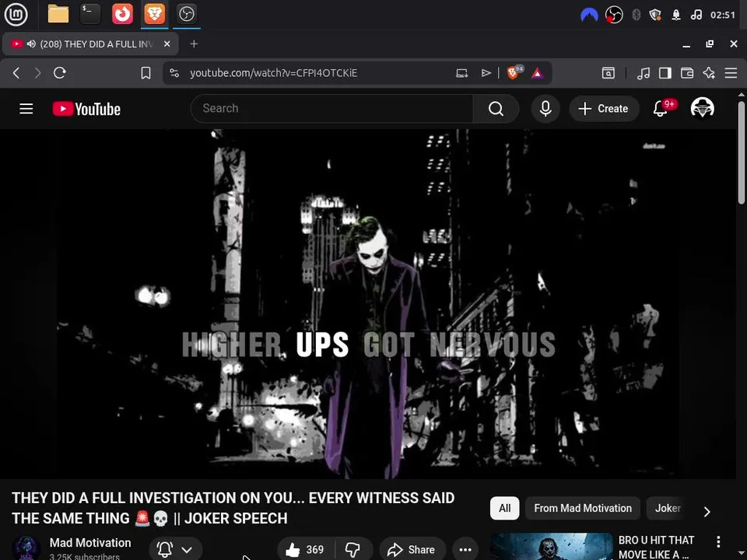Click the Brave playlist arrow icon
The width and height of the screenshot is (747, 560).
[x=486, y=73]
